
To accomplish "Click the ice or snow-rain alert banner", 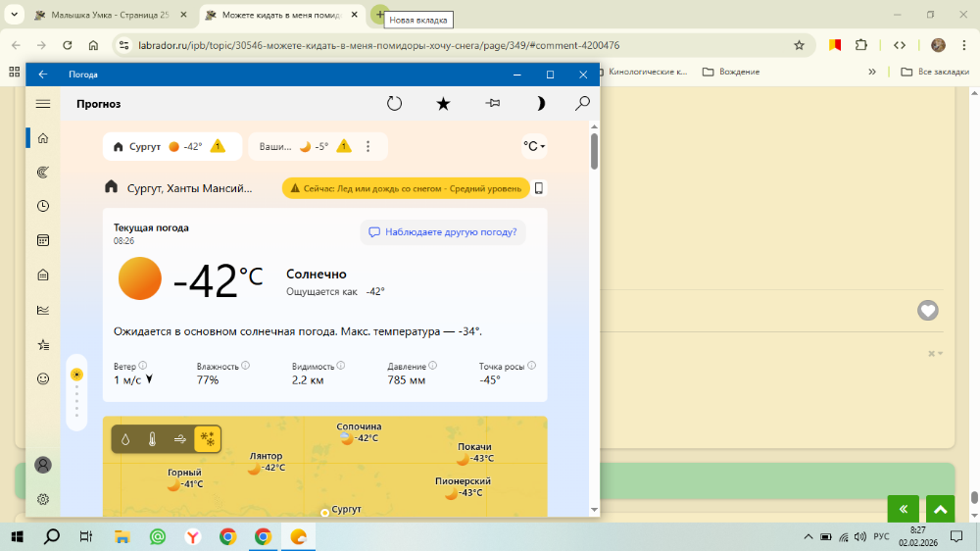I will (406, 188).
